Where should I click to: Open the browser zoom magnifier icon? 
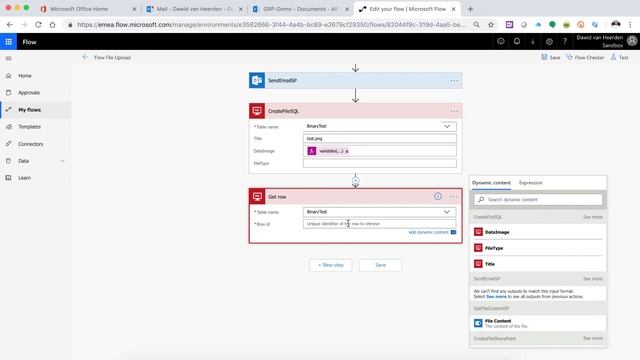(x=476, y=24)
